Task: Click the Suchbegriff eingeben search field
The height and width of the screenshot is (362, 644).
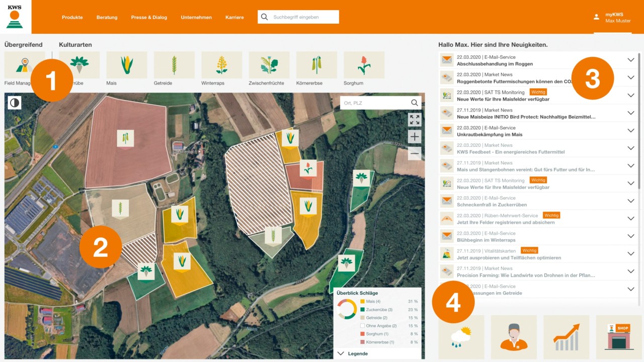Action: pos(298,17)
